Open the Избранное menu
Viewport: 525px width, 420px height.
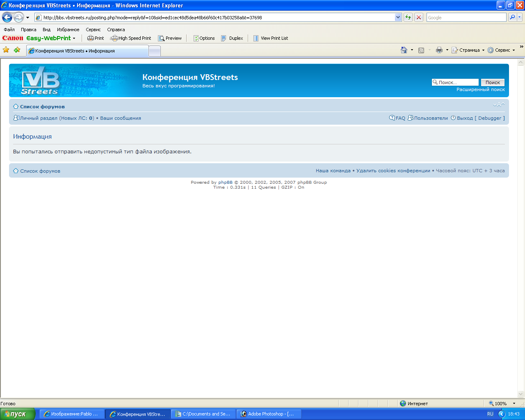click(x=68, y=30)
